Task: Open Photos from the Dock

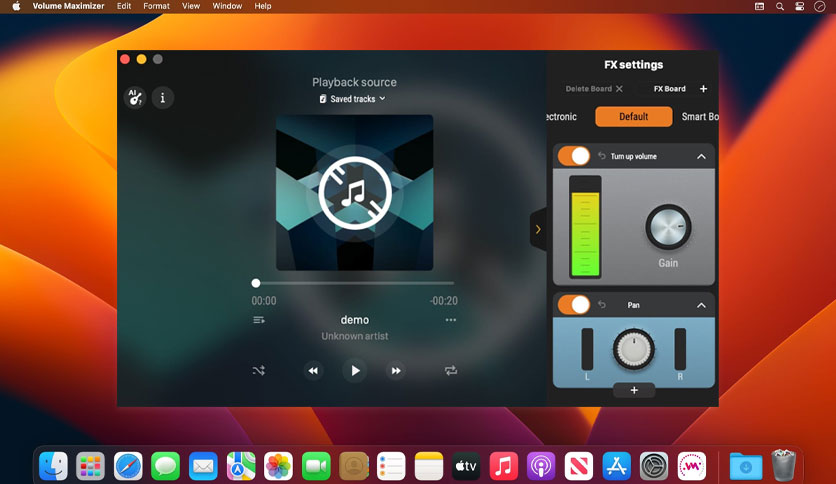Action: 278,466
